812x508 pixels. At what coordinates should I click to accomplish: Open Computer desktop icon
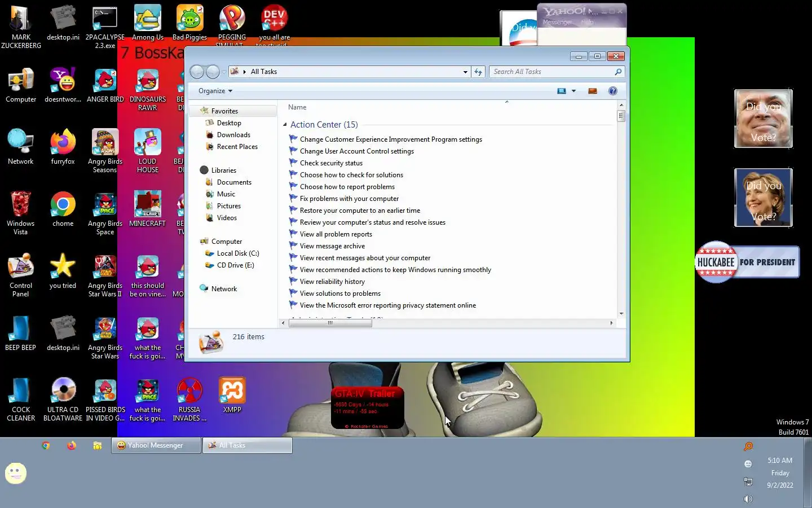(21, 86)
